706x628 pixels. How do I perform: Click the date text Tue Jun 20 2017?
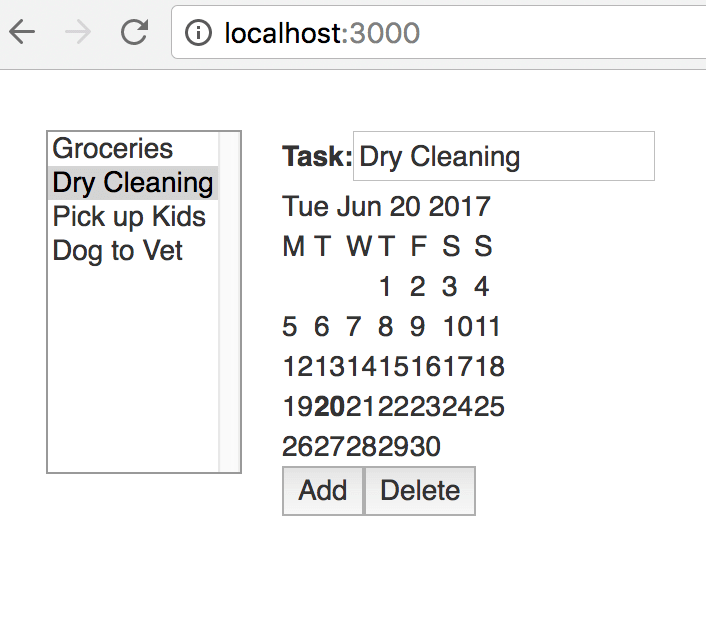pos(386,207)
